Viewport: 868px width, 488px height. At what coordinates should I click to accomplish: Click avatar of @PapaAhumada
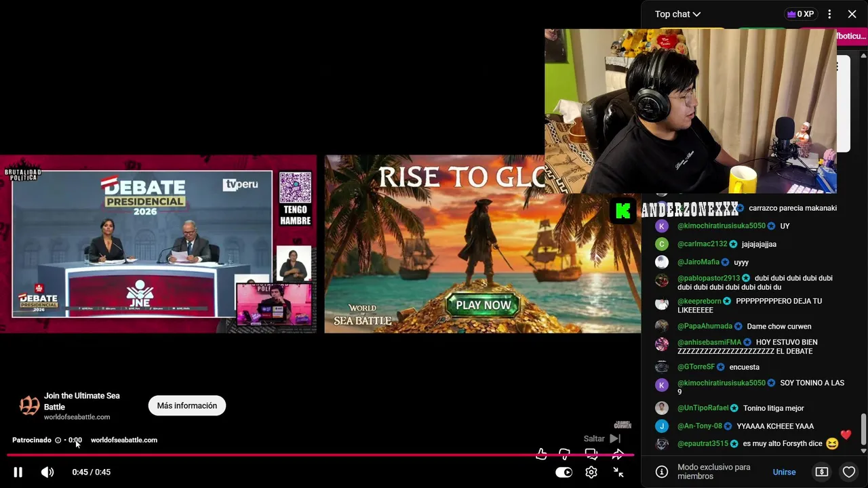(x=662, y=326)
